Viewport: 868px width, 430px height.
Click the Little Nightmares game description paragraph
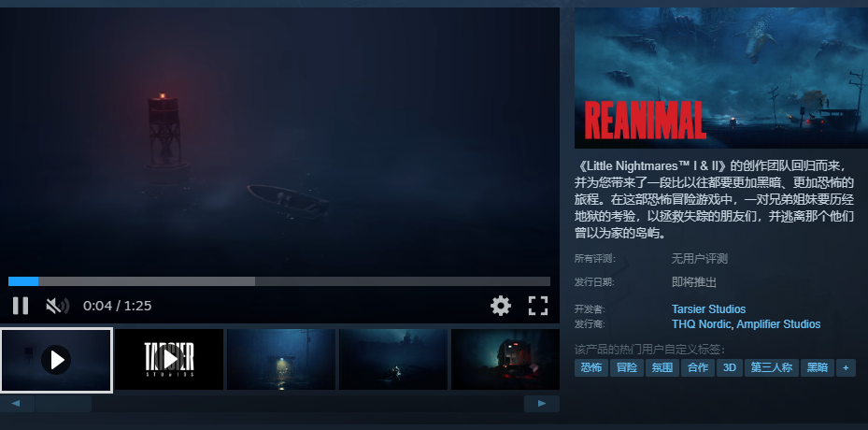point(714,199)
